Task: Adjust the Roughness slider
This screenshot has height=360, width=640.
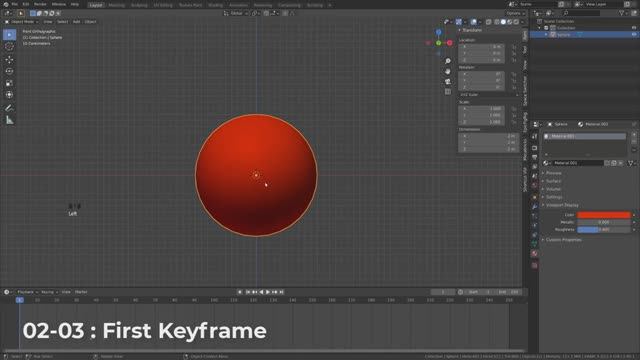Action: [604, 229]
